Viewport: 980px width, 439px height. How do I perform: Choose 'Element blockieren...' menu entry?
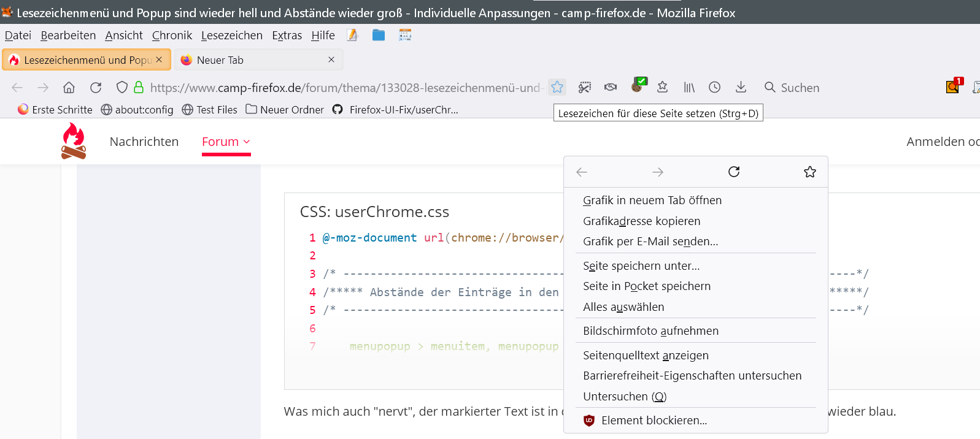[654, 421]
